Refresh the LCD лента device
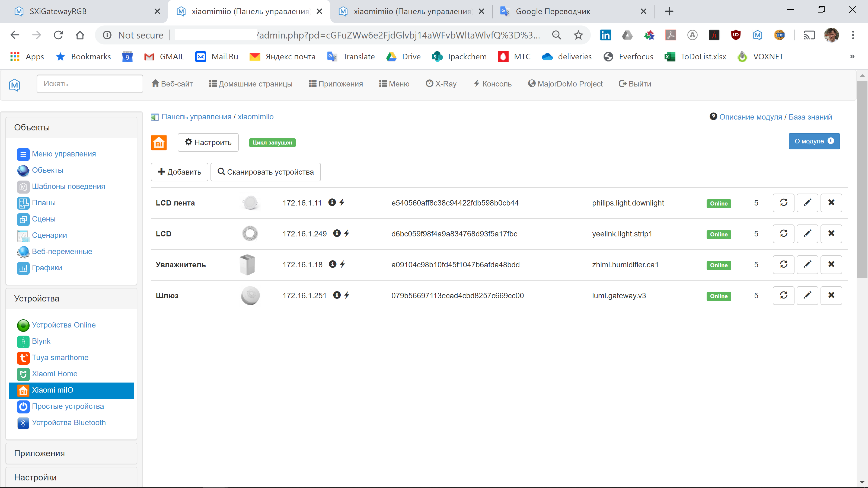 (x=783, y=203)
